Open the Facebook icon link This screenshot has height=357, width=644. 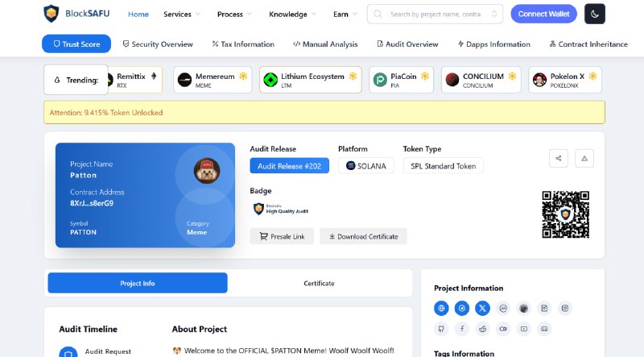tap(462, 329)
